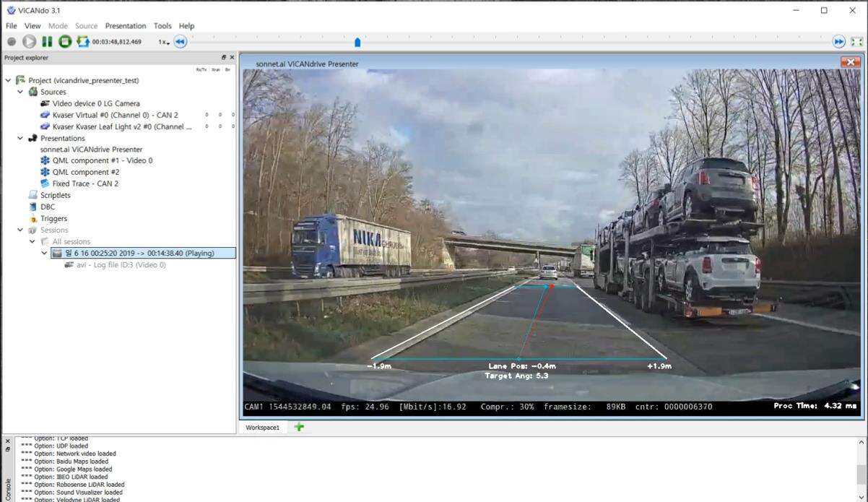The image size is (868, 502).
Task: Open the 1x playback speed dropdown
Action: click(x=165, y=43)
